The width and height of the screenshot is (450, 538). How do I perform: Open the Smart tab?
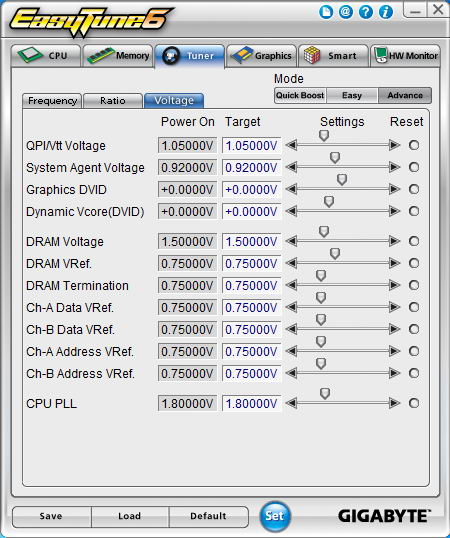click(333, 56)
